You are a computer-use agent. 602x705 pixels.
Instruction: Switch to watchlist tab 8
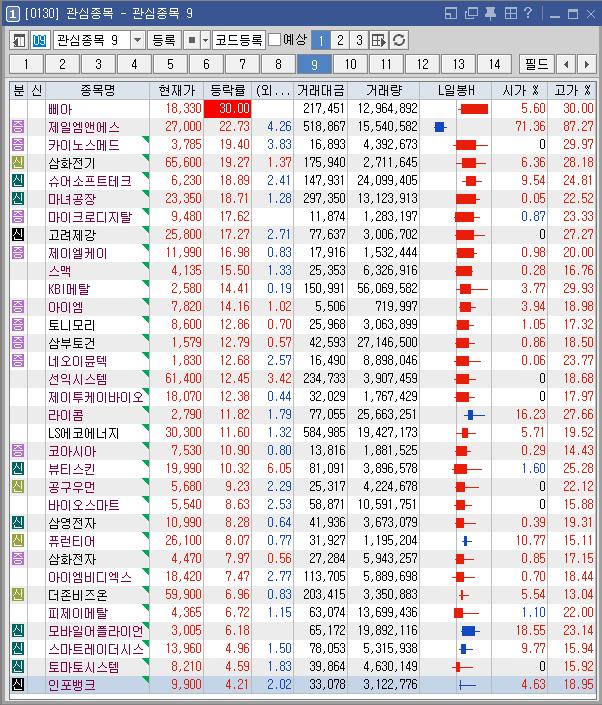coord(278,64)
